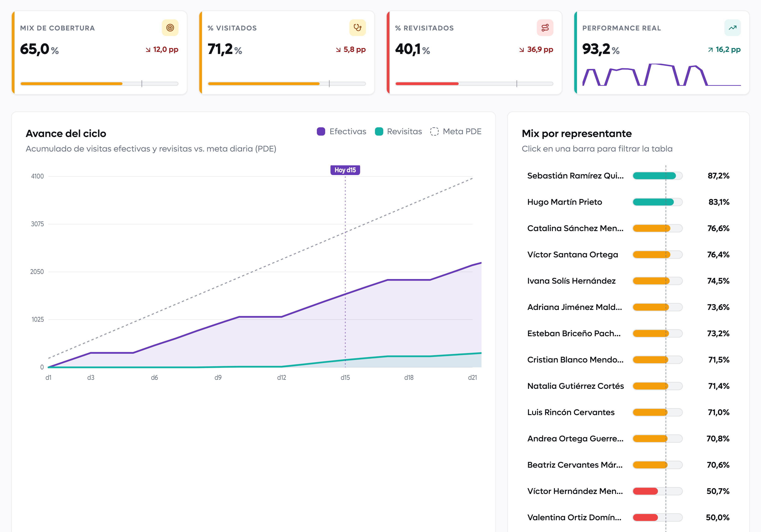The width and height of the screenshot is (761, 532).
Task: Click the 'Mix por representante' heading
Action: pos(577,134)
